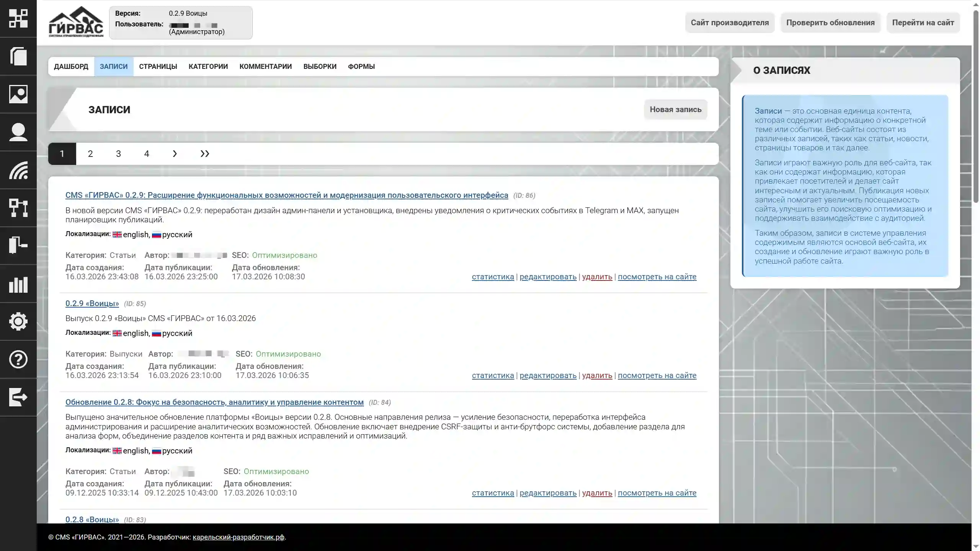This screenshot has width=980, height=551.
Task: Select the RSS signal icon in sidebar
Action: [18, 171]
